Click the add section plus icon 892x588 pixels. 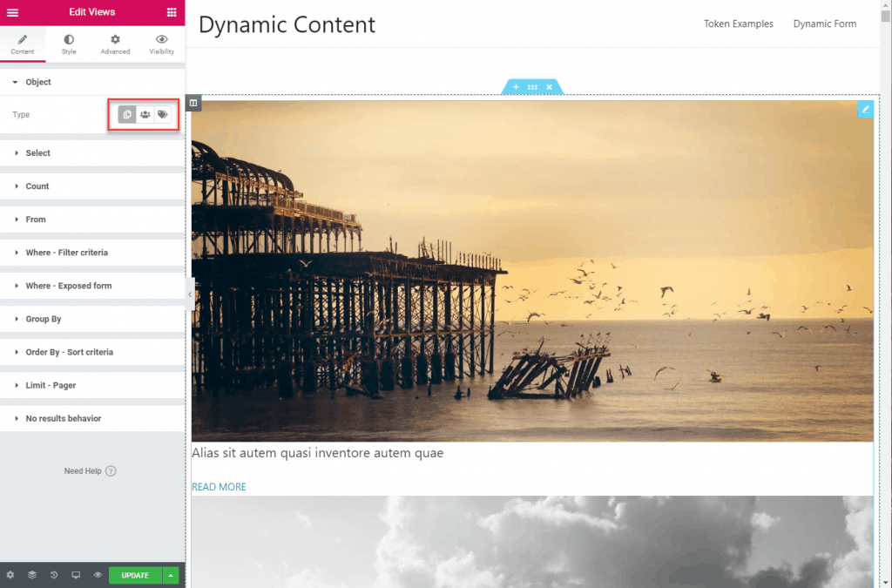click(x=516, y=87)
